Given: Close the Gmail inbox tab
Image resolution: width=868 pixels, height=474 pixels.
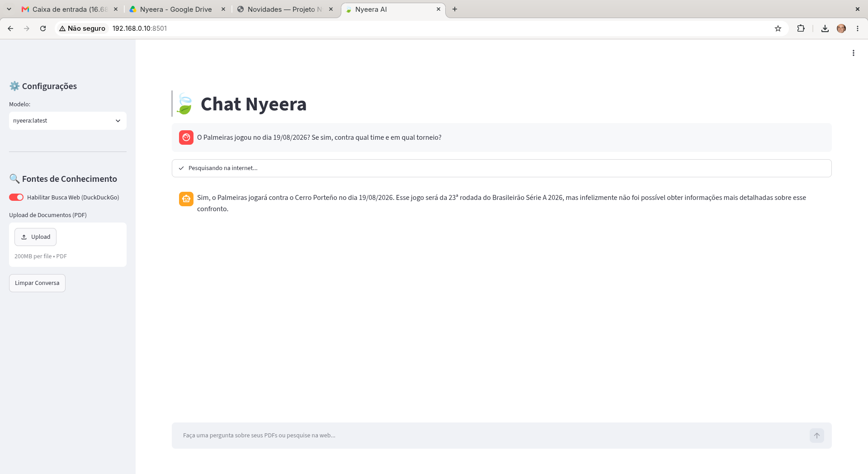Looking at the screenshot, I should [x=116, y=9].
